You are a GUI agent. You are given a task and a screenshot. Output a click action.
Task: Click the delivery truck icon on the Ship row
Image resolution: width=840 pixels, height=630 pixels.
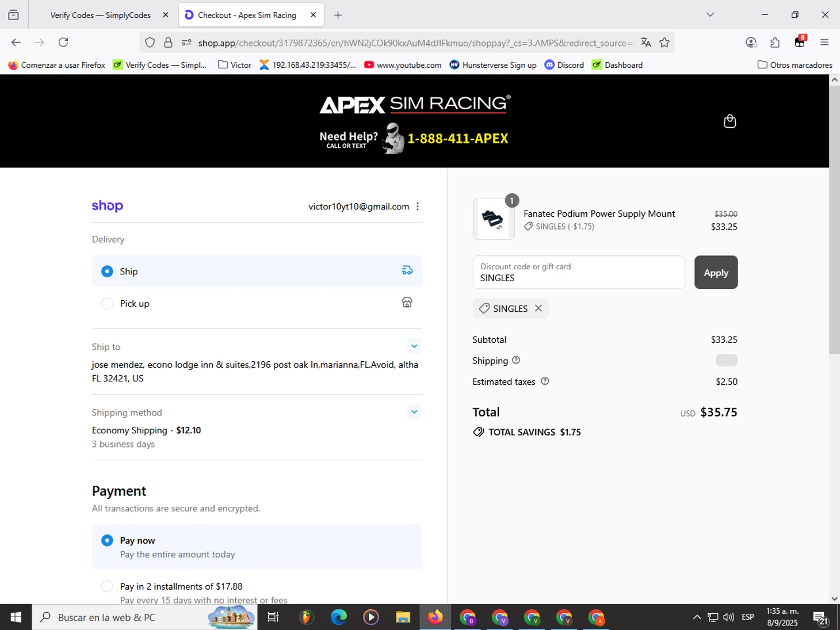[x=407, y=271]
